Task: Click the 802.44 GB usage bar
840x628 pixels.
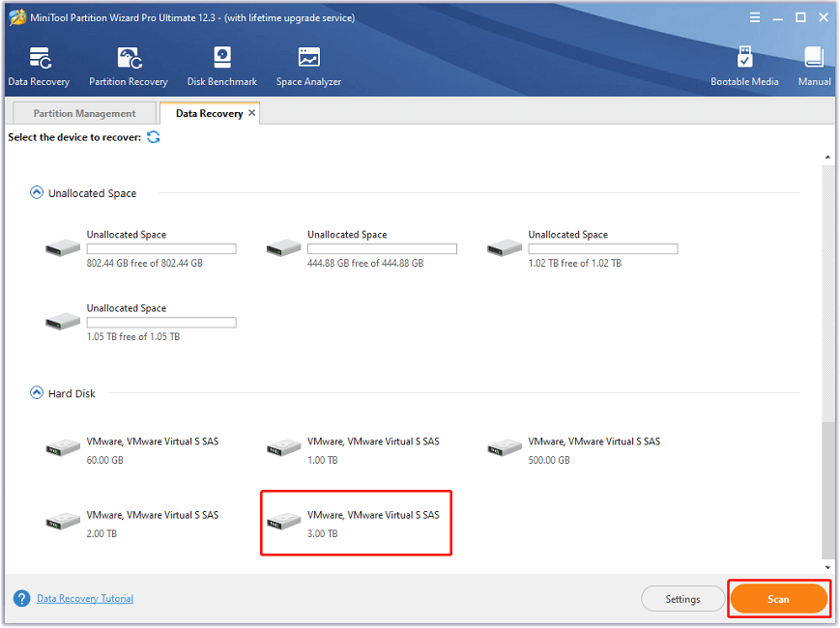Action: (x=161, y=248)
